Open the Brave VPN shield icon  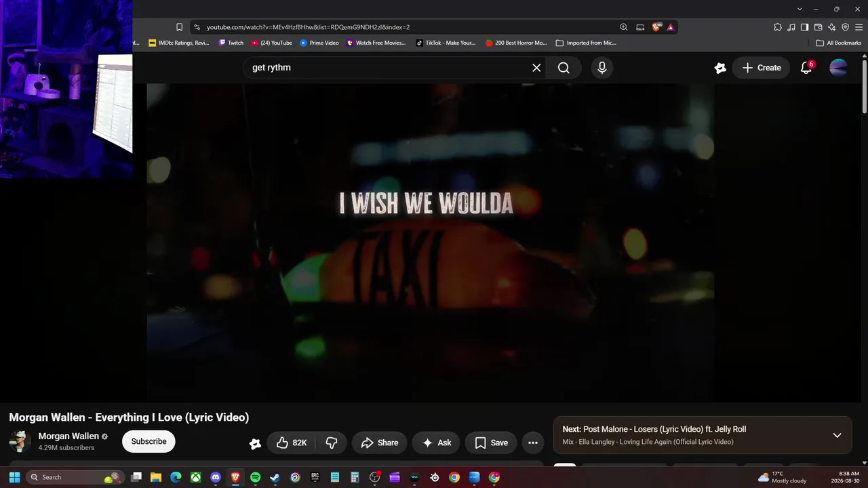pos(845,27)
